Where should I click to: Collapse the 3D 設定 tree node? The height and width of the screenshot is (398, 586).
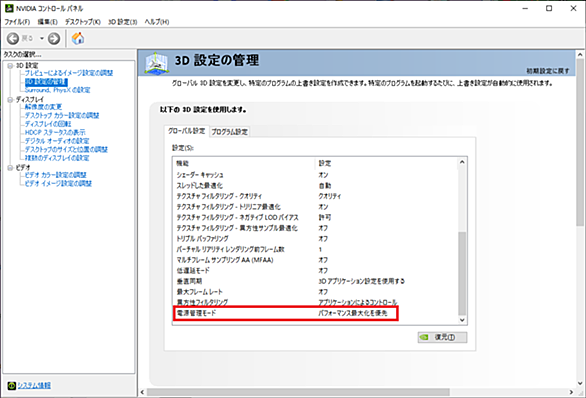click(x=10, y=65)
